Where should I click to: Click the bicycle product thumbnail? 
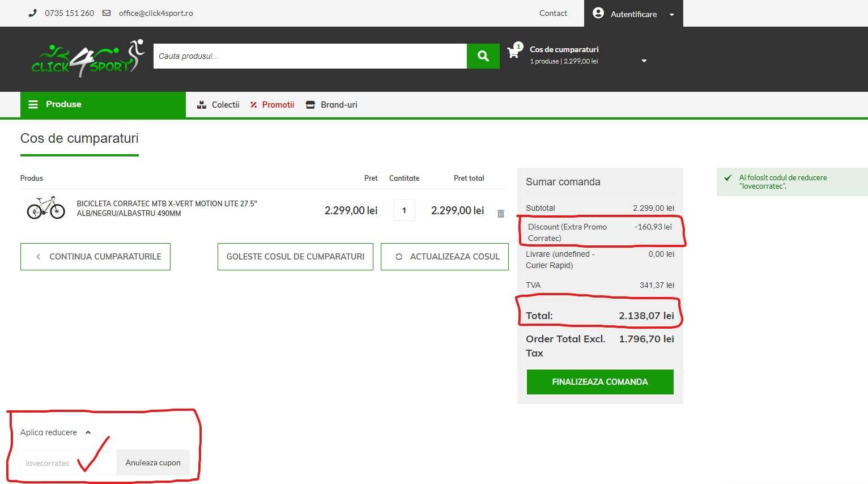[x=46, y=207]
